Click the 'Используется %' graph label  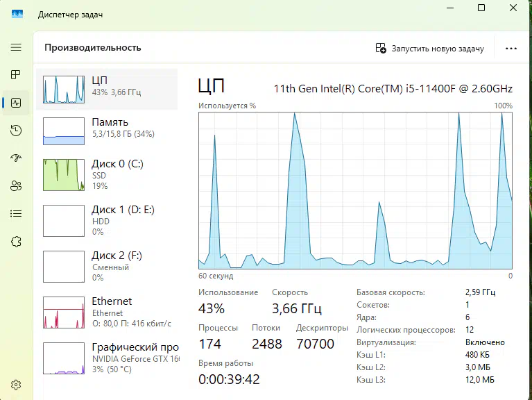pyautogui.click(x=227, y=106)
